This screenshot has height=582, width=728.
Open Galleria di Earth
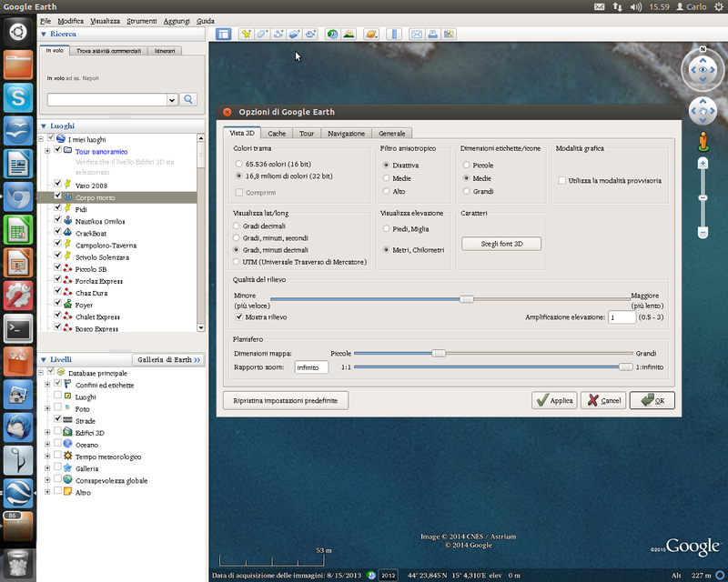pos(168,360)
